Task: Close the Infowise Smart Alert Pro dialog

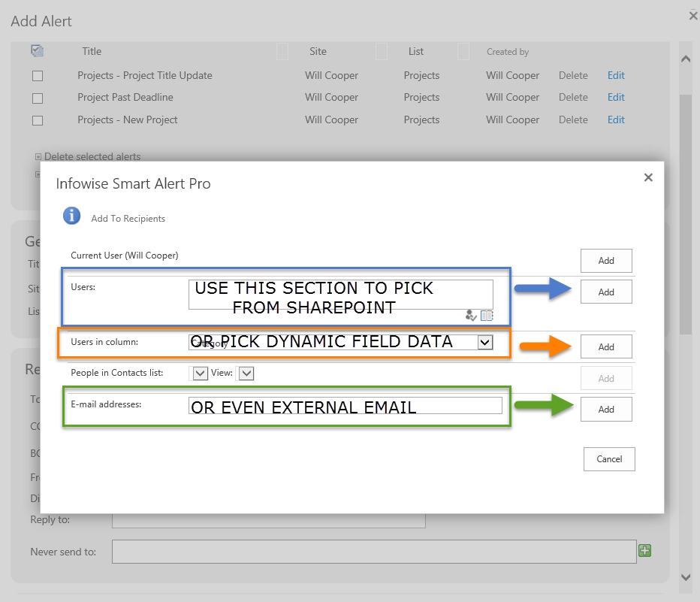Action: (x=648, y=177)
